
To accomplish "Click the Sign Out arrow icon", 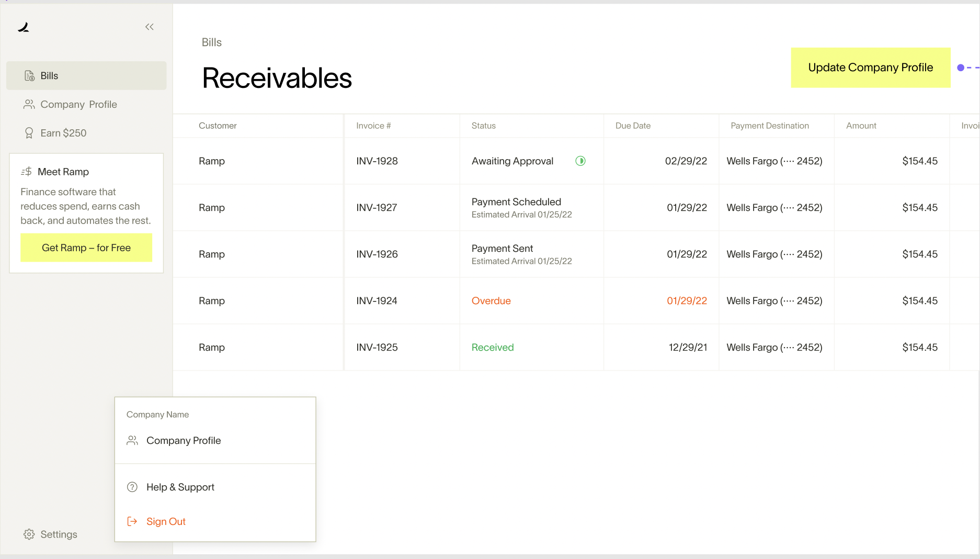I will coord(132,521).
